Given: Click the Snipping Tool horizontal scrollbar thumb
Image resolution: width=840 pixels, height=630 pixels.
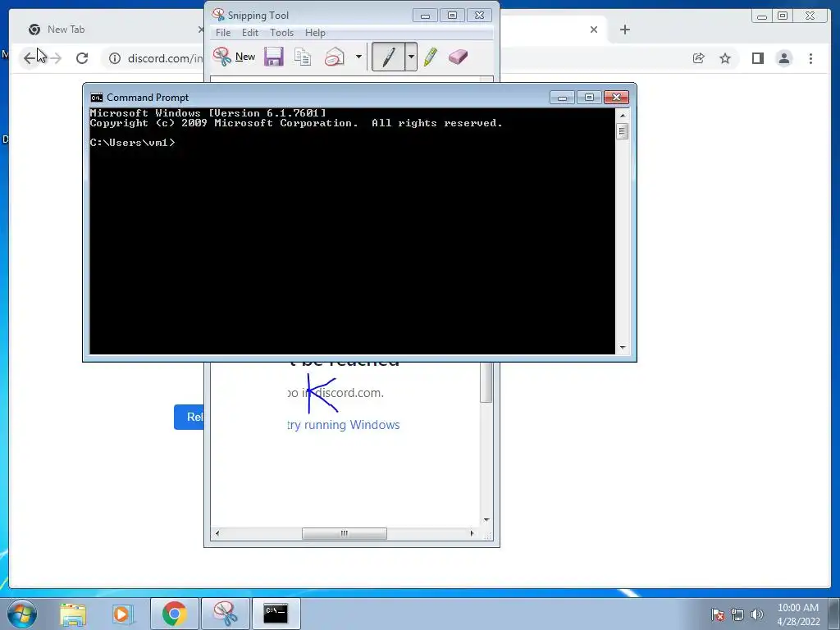Looking at the screenshot, I should coord(345,533).
